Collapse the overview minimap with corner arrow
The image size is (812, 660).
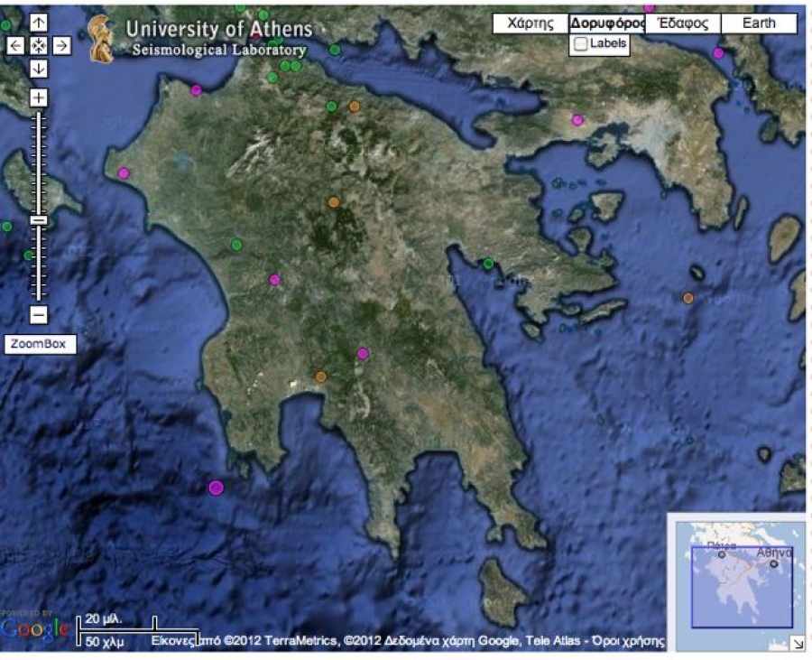pos(798,643)
